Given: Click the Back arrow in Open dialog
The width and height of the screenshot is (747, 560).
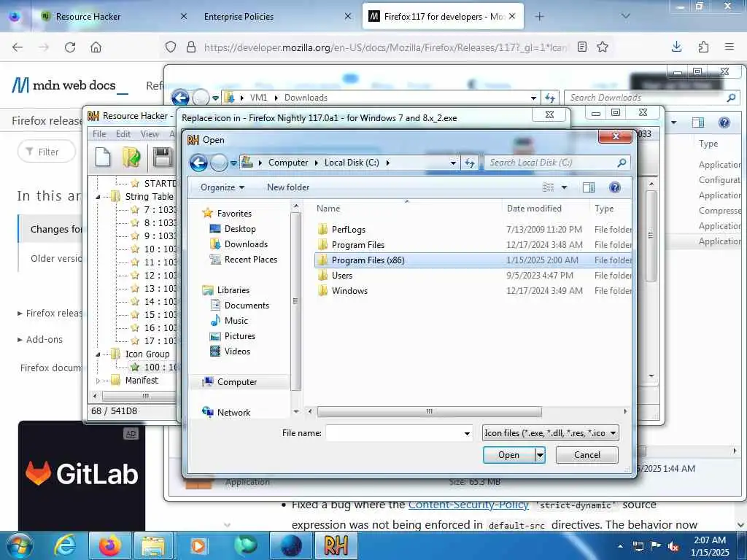Looking at the screenshot, I should 198,163.
